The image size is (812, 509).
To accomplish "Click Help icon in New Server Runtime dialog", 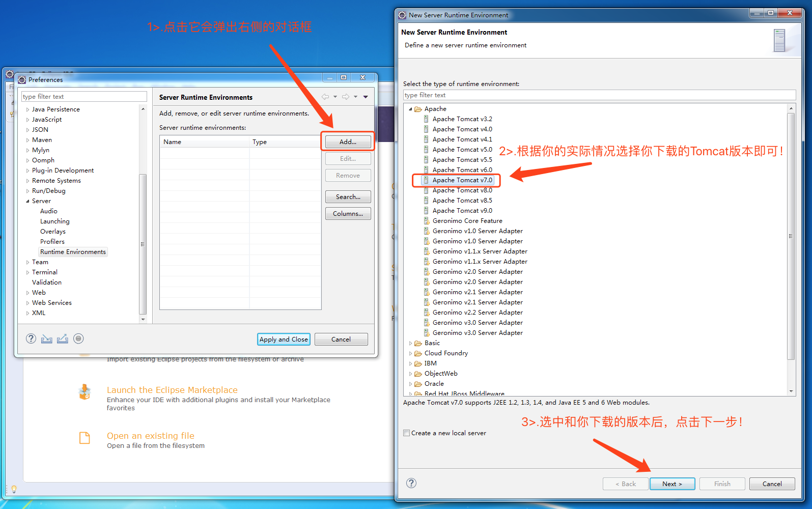I will 411,483.
